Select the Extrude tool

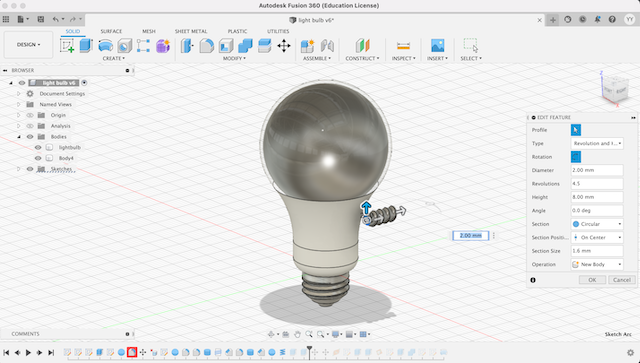click(86, 45)
